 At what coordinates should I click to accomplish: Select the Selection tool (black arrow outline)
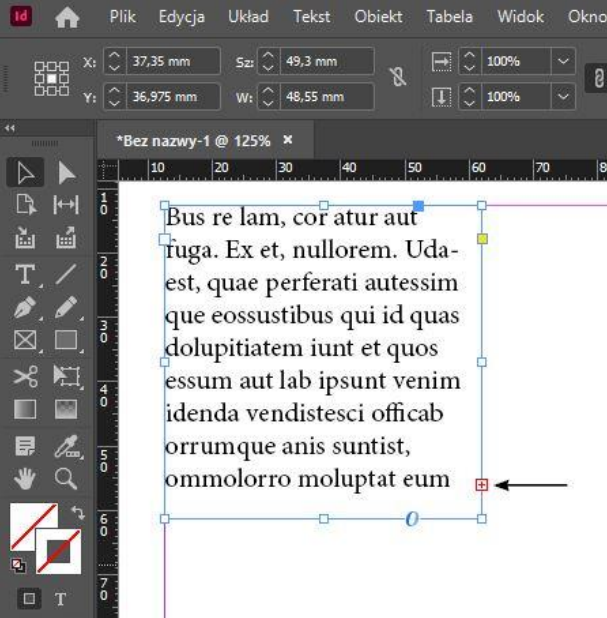(x=25, y=172)
